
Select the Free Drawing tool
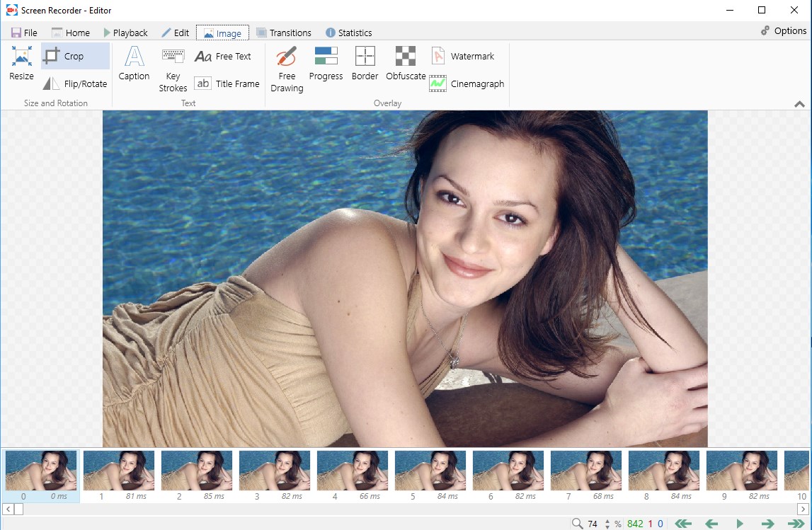coord(287,69)
